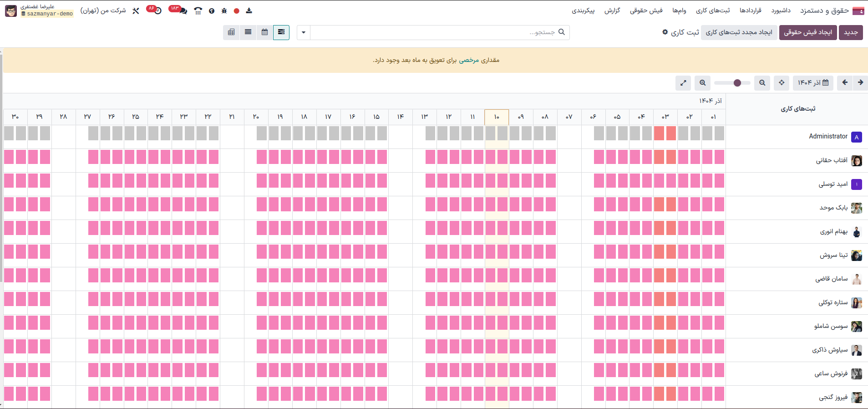
Task: Open the pivot table view
Action: [231, 32]
